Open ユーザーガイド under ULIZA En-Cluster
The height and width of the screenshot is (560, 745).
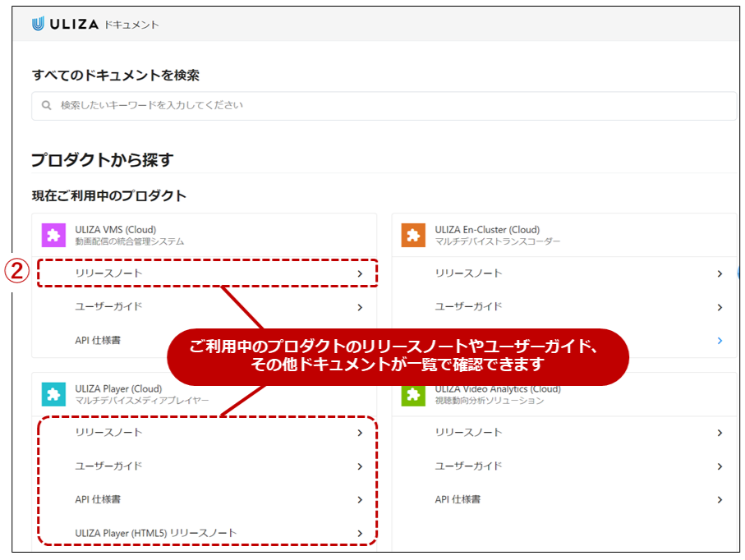[468, 306]
